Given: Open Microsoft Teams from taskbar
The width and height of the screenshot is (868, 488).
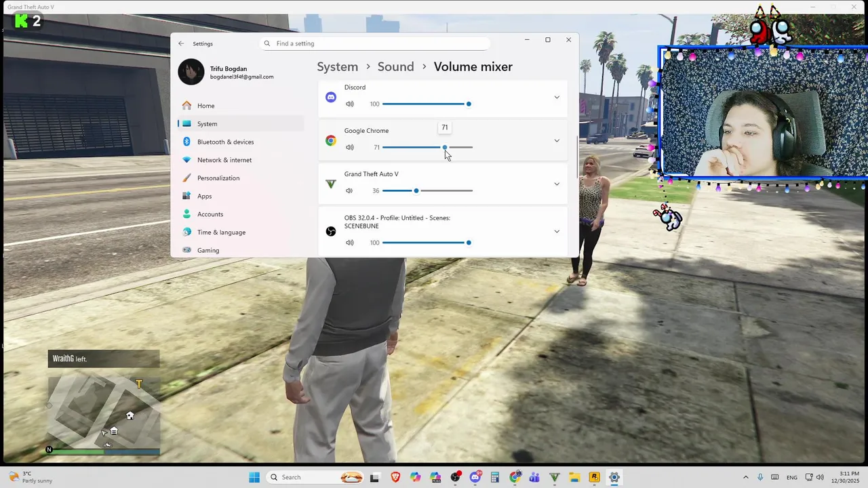Looking at the screenshot, I should click(x=535, y=477).
